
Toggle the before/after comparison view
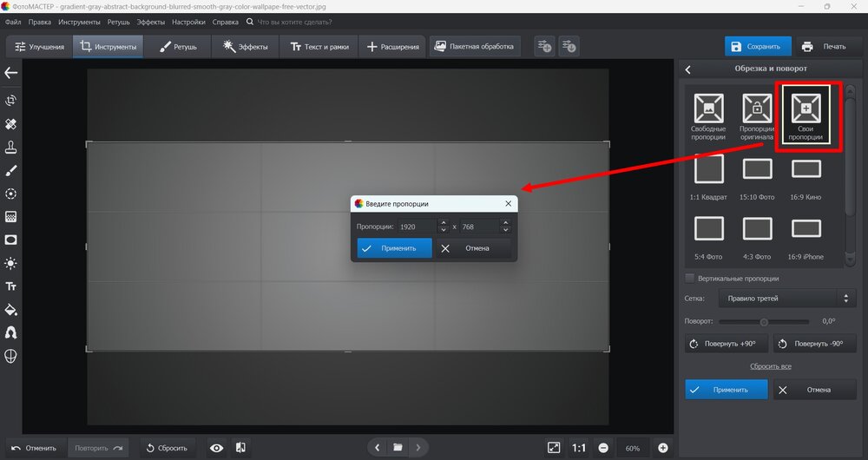[242, 448]
